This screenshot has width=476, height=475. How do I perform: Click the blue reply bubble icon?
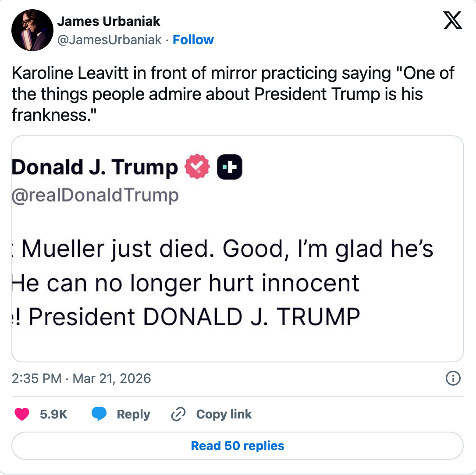pos(99,414)
